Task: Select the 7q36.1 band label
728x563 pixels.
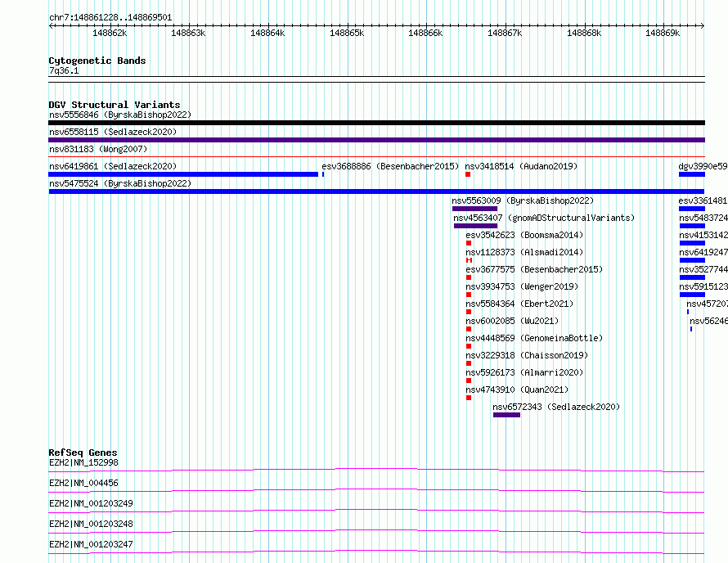Action: tap(64, 70)
